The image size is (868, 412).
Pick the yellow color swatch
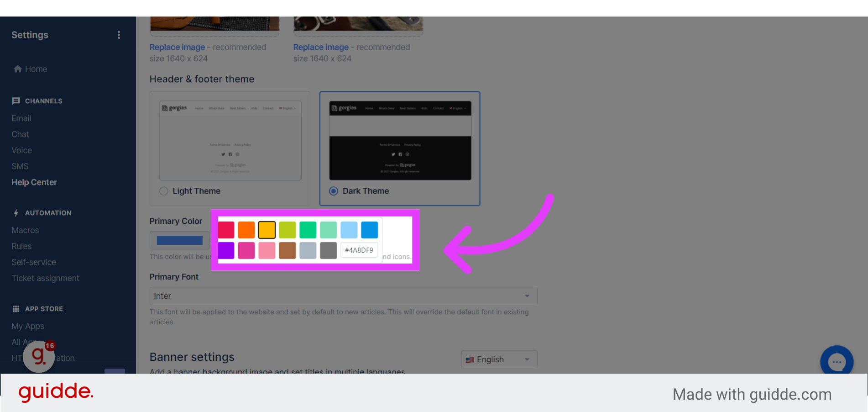coord(267,230)
